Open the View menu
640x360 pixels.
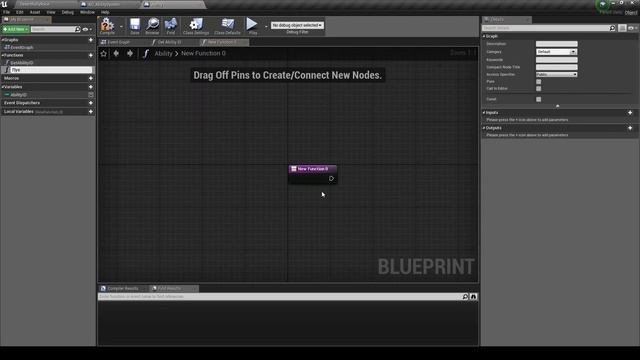pos(51,12)
